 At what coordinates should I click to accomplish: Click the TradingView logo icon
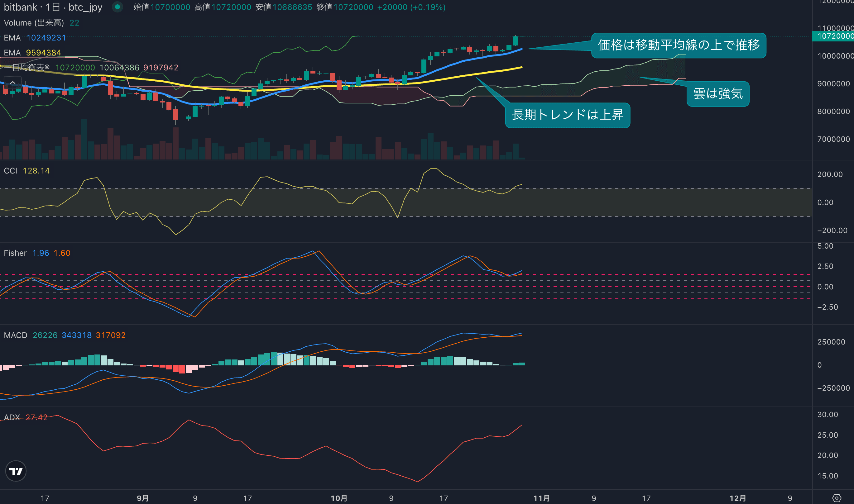pos(16,471)
